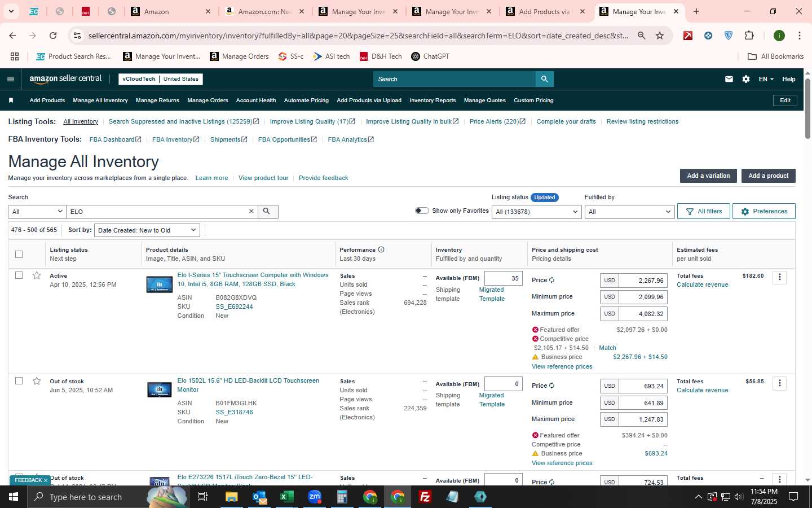
Task: Click Performance info icon in column header
Action: (381, 249)
